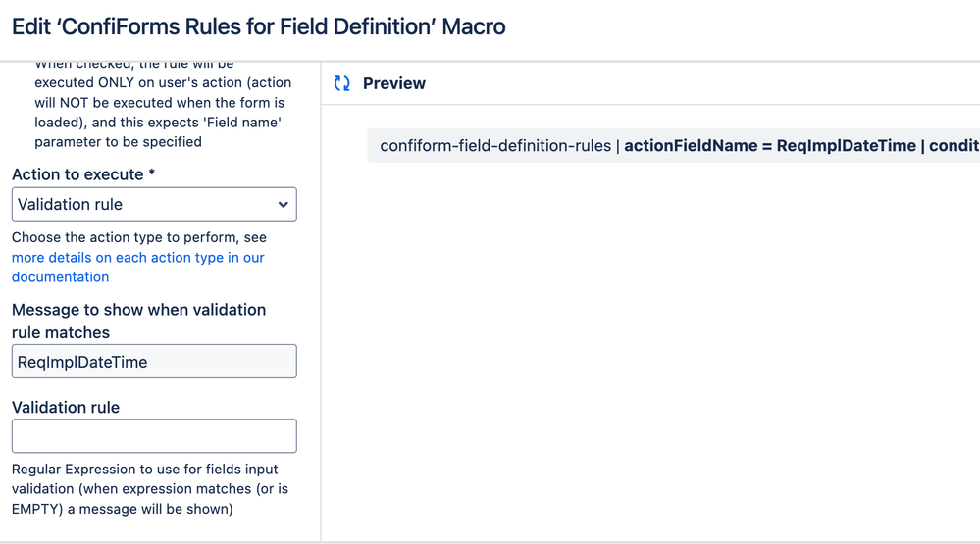Viewport: 980px width, 544px height.
Task: Refresh the macro preview
Action: pos(342,84)
